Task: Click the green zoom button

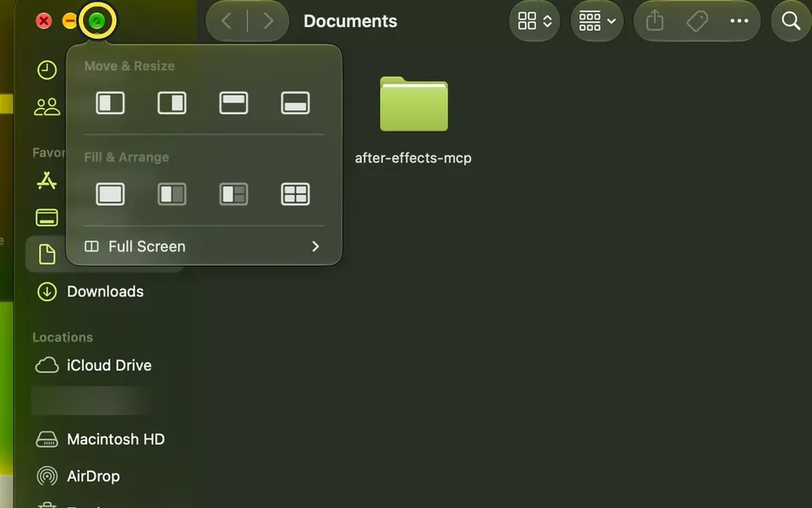Action: click(x=96, y=21)
